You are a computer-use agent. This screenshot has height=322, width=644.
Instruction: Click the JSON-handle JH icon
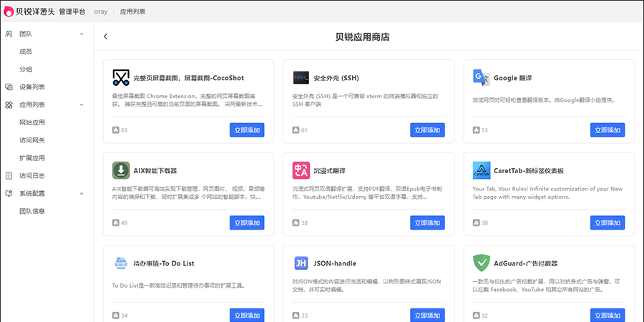click(x=301, y=263)
